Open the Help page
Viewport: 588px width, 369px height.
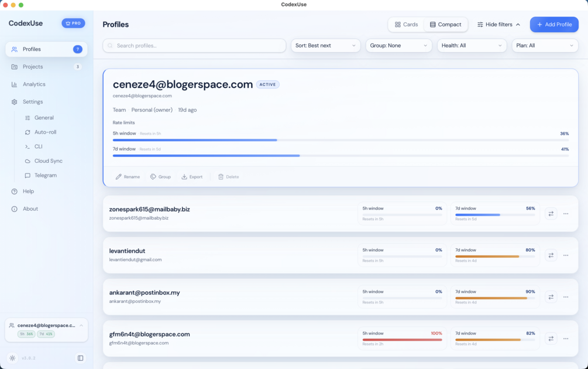46,191
